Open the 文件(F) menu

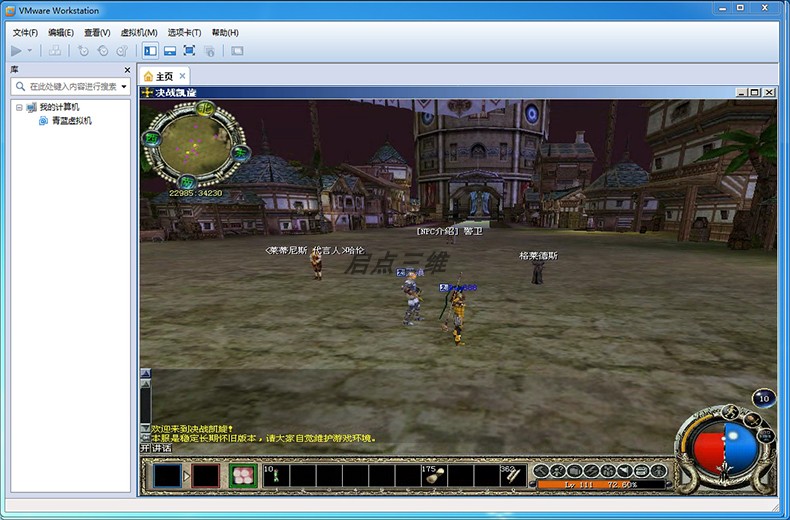tap(25, 33)
